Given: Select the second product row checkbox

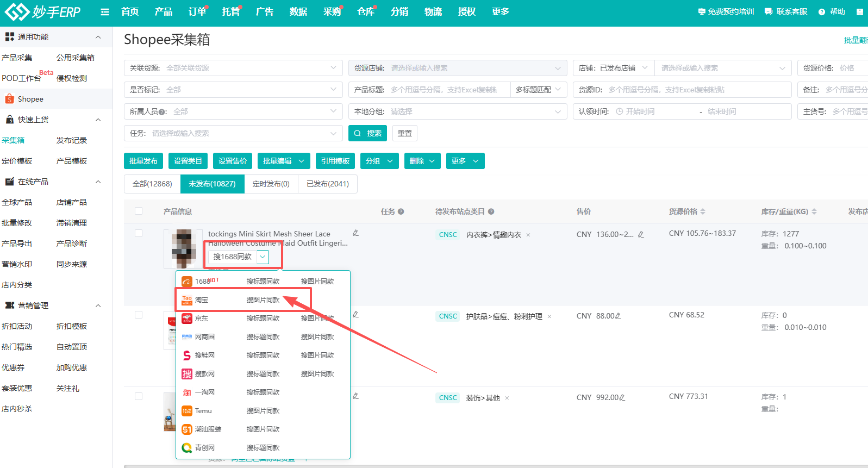Looking at the screenshot, I should pos(139,315).
